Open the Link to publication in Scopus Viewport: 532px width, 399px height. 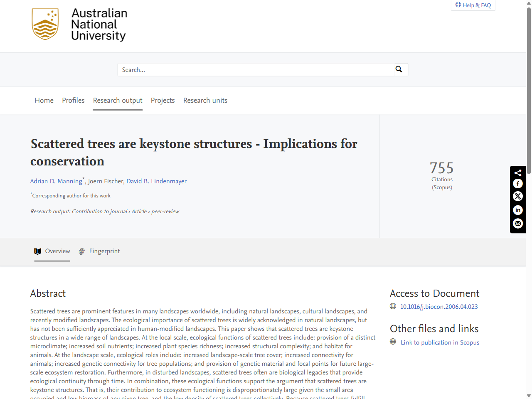pos(440,342)
